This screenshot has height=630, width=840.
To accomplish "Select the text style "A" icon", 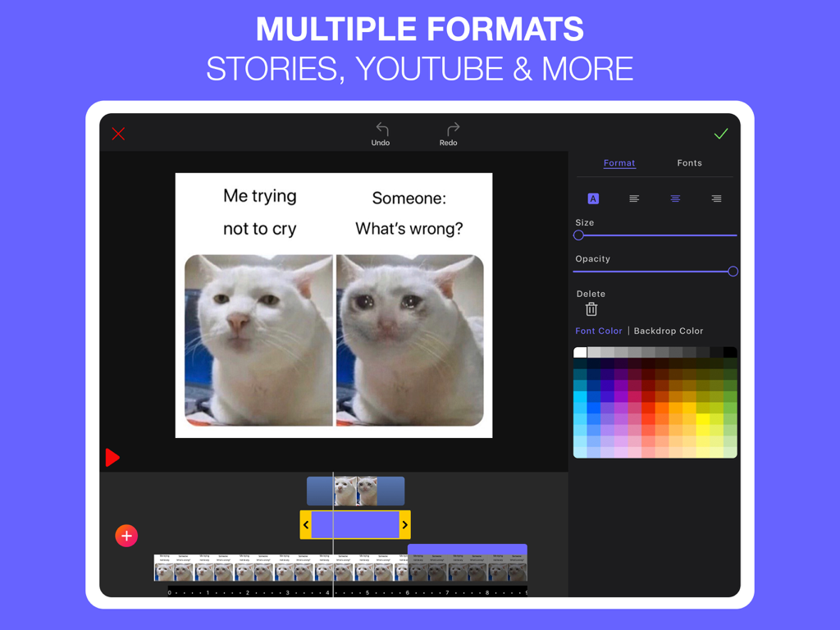I will [592, 199].
